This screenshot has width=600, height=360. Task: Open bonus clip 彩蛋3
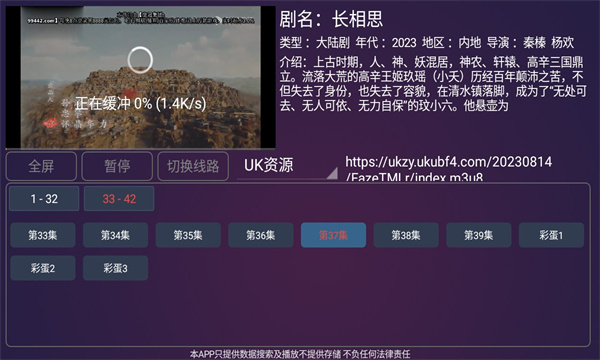pyautogui.click(x=116, y=268)
